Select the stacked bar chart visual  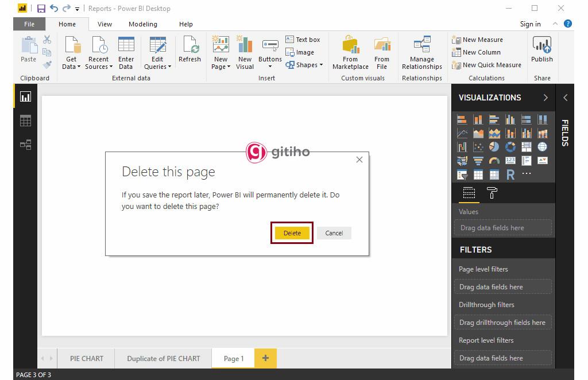tap(462, 119)
